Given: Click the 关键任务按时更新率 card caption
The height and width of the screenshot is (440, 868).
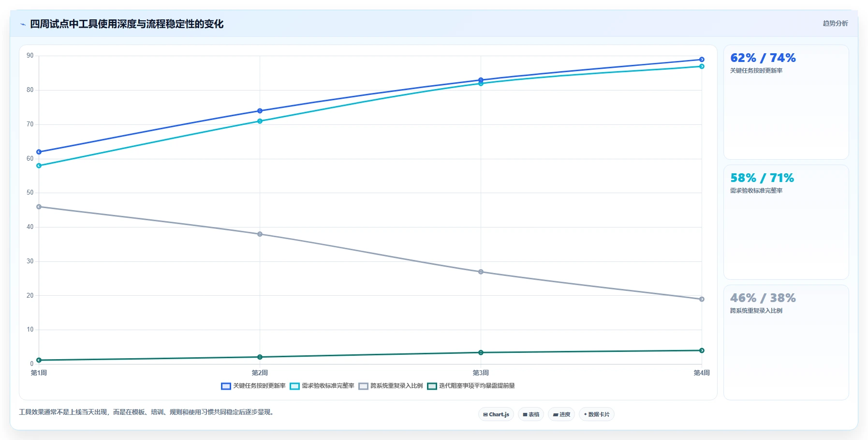Looking at the screenshot, I should (756, 71).
